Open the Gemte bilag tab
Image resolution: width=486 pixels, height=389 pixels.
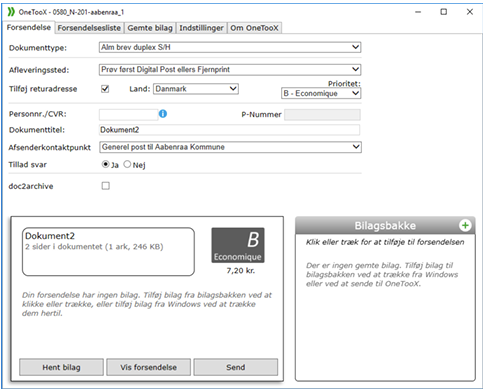click(150, 28)
